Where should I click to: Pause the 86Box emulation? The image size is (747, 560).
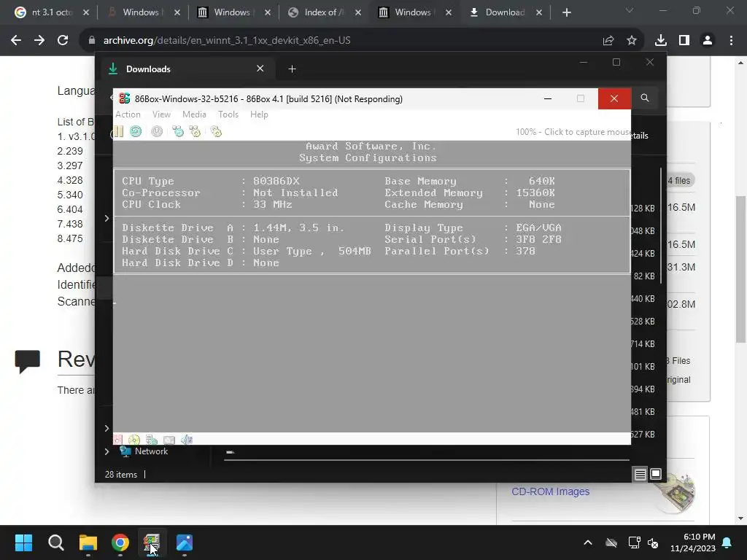(119, 131)
